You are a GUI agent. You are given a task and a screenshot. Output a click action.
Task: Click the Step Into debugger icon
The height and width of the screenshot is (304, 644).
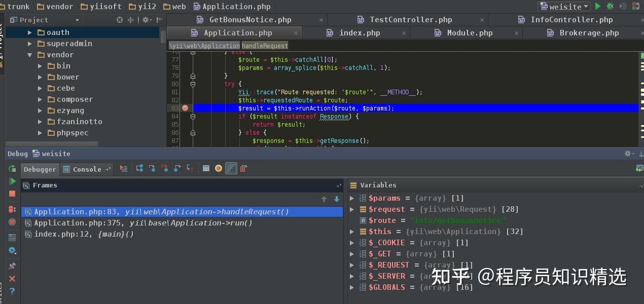(153, 169)
